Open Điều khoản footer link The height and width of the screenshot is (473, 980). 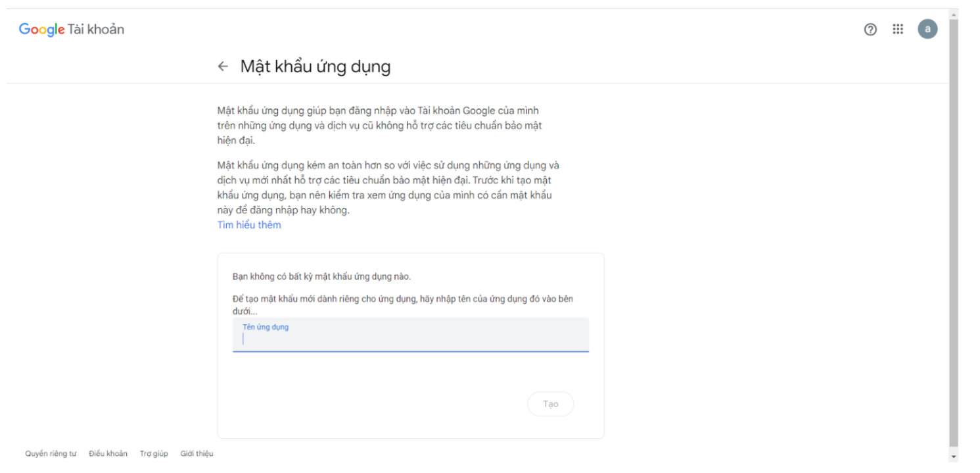coord(108,454)
